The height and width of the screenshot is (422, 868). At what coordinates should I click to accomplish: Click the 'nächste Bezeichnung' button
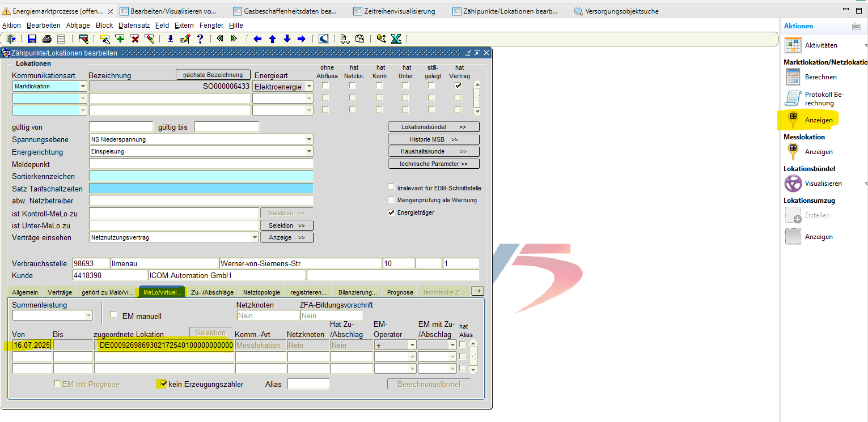[213, 75]
